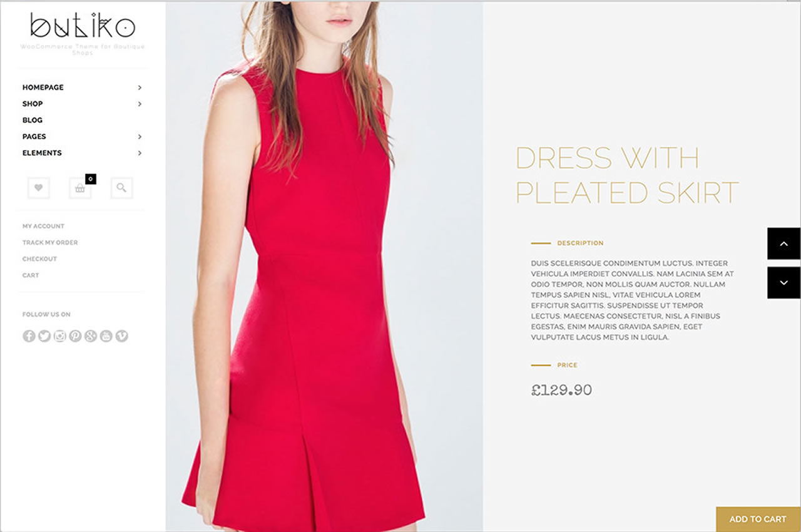This screenshot has height=532, width=801.
Task: Open the Instagram social icon
Action: coord(60,336)
